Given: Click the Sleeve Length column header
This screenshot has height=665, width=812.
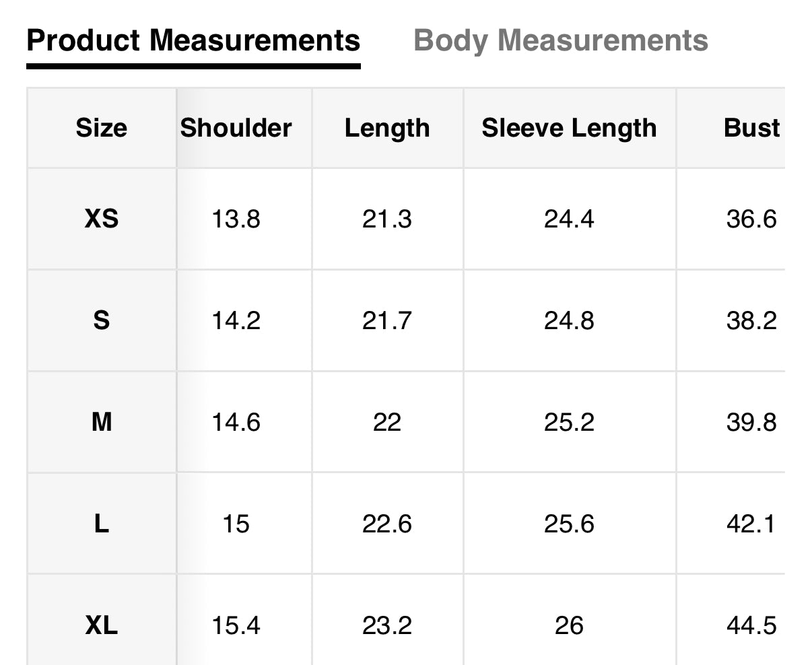Looking at the screenshot, I should pyautogui.click(x=569, y=128).
